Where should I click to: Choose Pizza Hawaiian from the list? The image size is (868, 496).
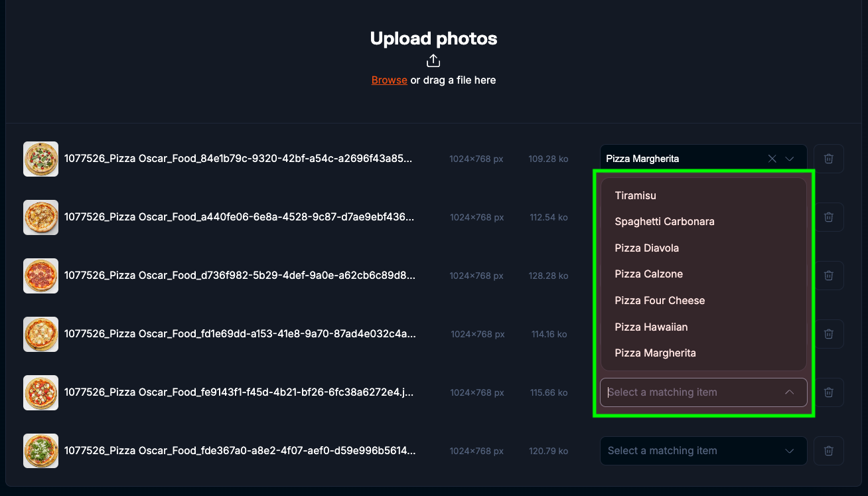[651, 327]
